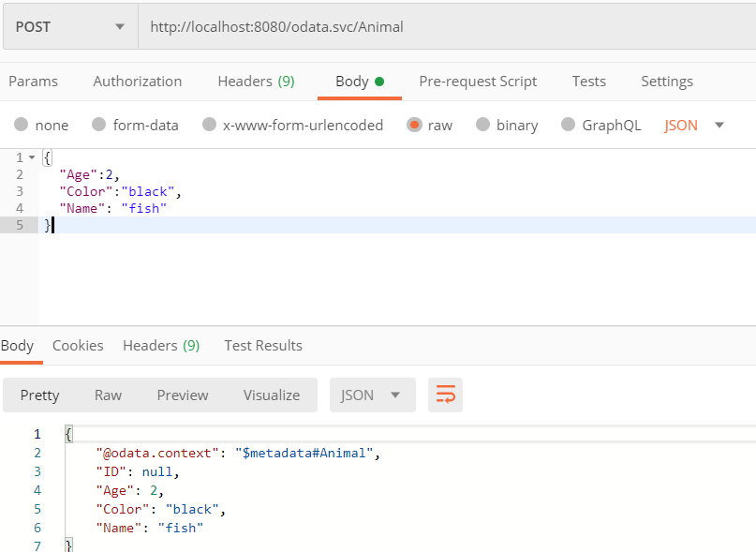The height and width of the screenshot is (552, 756).
Task: Switch to response Headers (9) tab
Action: click(x=161, y=346)
